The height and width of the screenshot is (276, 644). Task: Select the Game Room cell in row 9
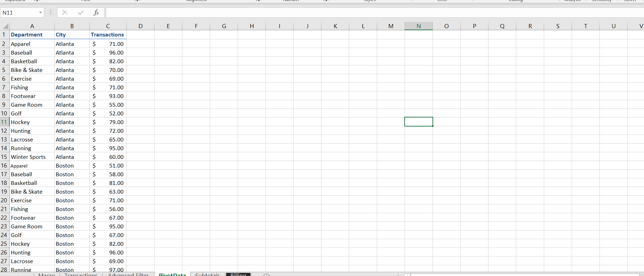tap(32, 105)
